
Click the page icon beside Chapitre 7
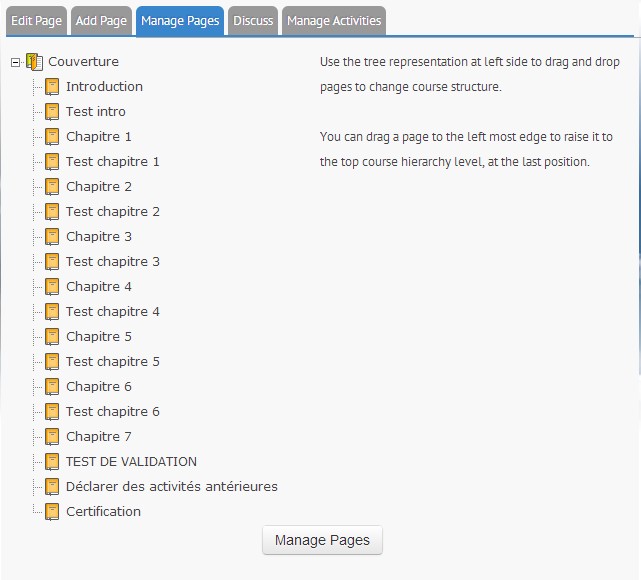click(52, 437)
